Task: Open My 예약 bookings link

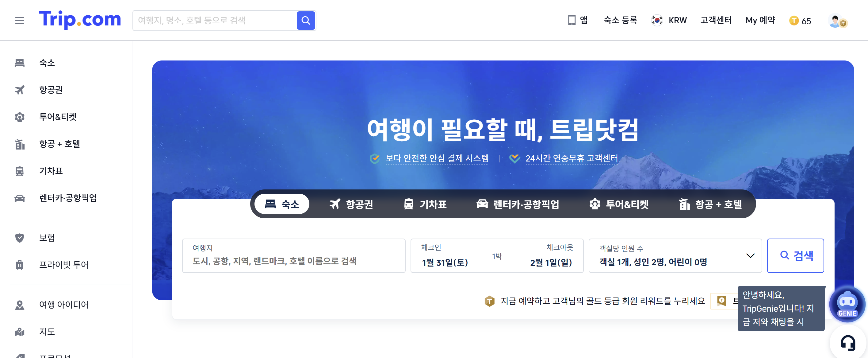Action: pyautogui.click(x=760, y=21)
